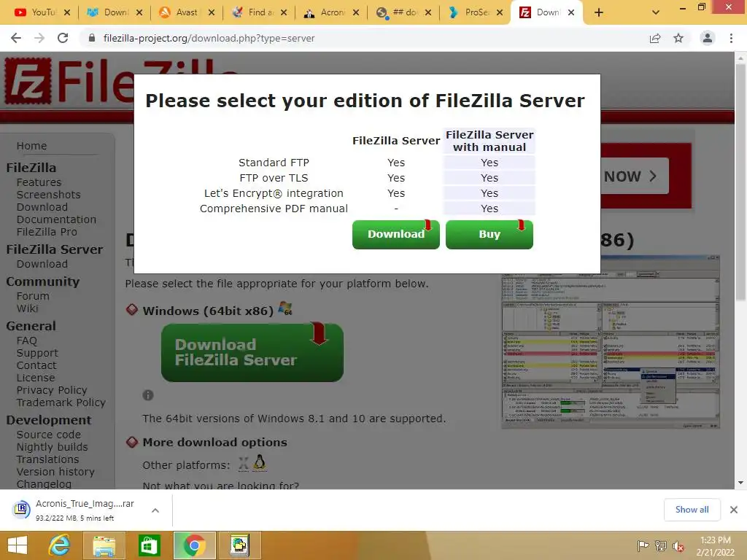Open Support link in sidebar

coord(37,354)
